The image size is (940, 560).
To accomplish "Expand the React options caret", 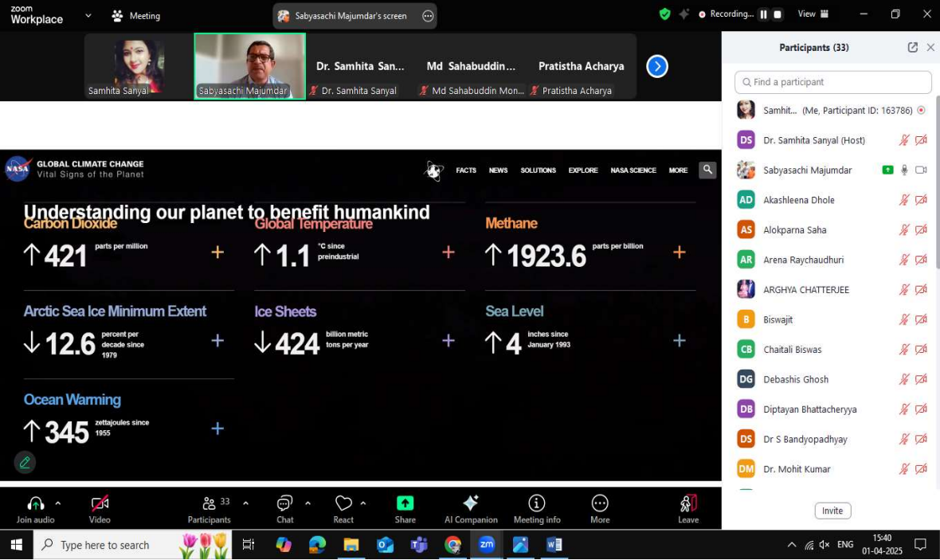I will click(362, 503).
